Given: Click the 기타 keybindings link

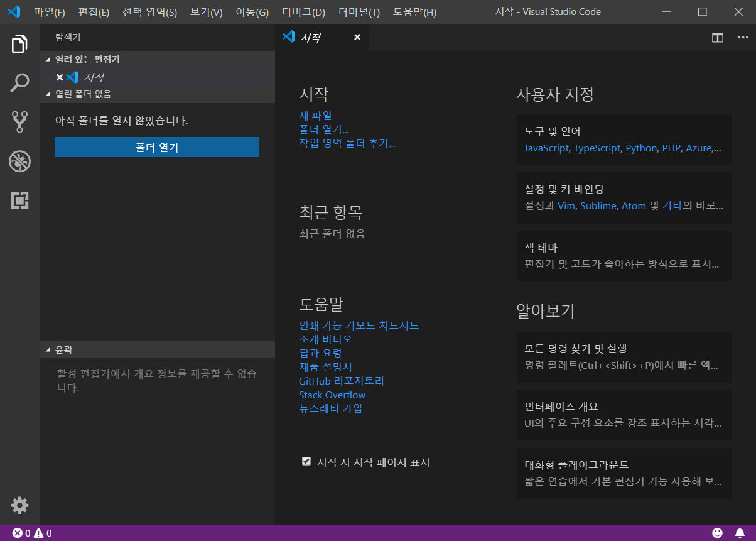Looking at the screenshot, I should pyautogui.click(x=672, y=206).
